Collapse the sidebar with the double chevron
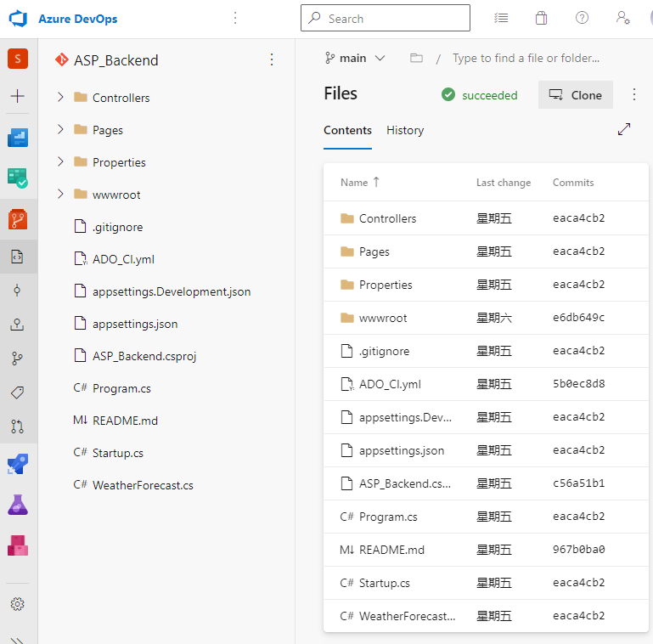This screenshot has height=644, width=653. click(18, 641)
